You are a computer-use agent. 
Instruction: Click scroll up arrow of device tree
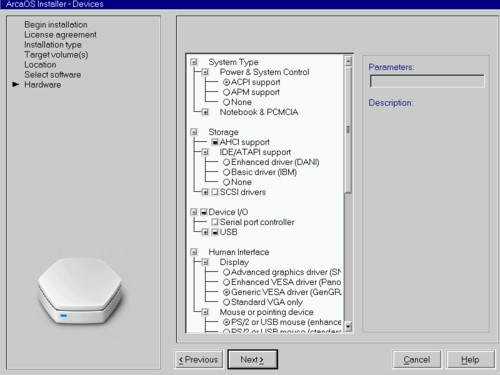click(348, 61)
